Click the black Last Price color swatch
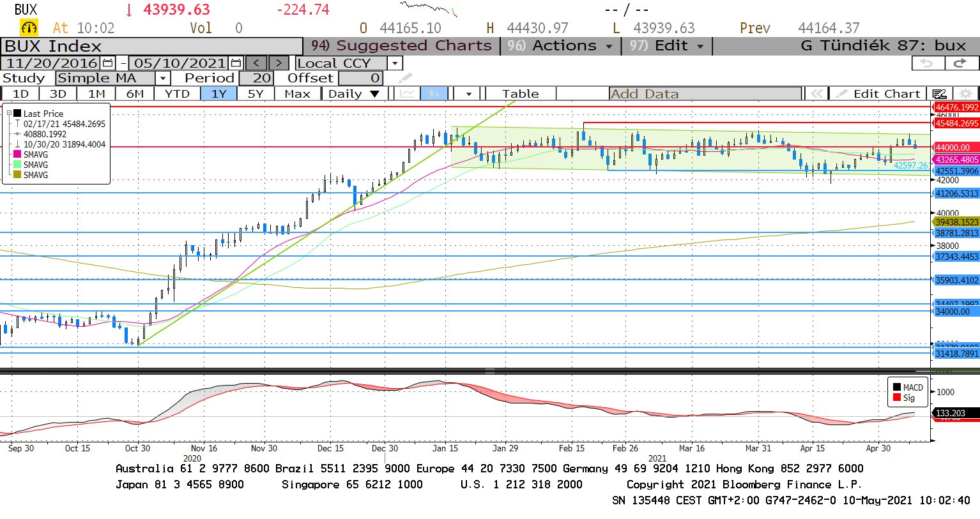This screenshot has width=980, height=519. point(17,114)
